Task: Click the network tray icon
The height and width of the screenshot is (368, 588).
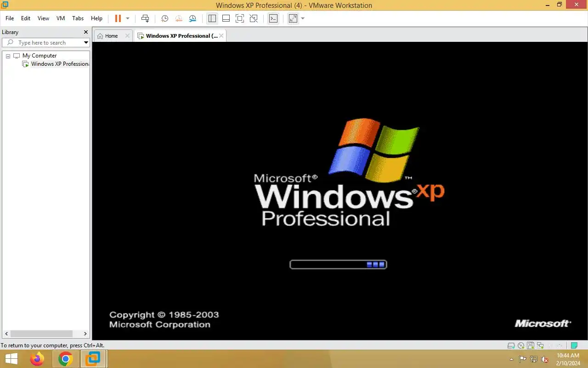Action: [534, 359]
